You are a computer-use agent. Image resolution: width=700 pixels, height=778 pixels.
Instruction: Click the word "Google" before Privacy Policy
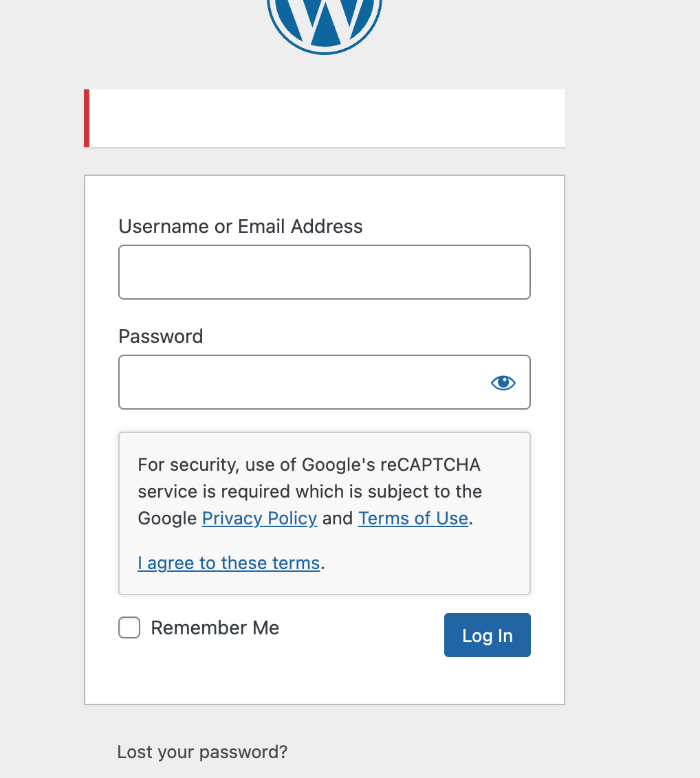point(167,518)
